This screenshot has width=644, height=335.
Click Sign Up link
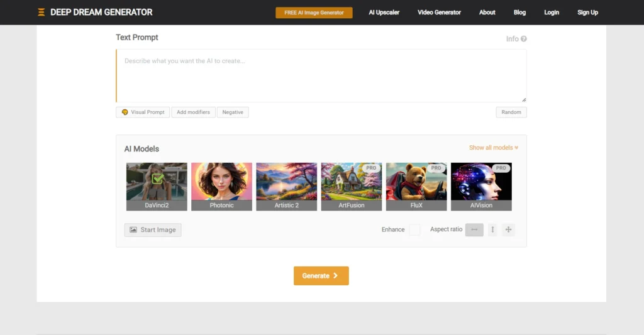(588, 13)
